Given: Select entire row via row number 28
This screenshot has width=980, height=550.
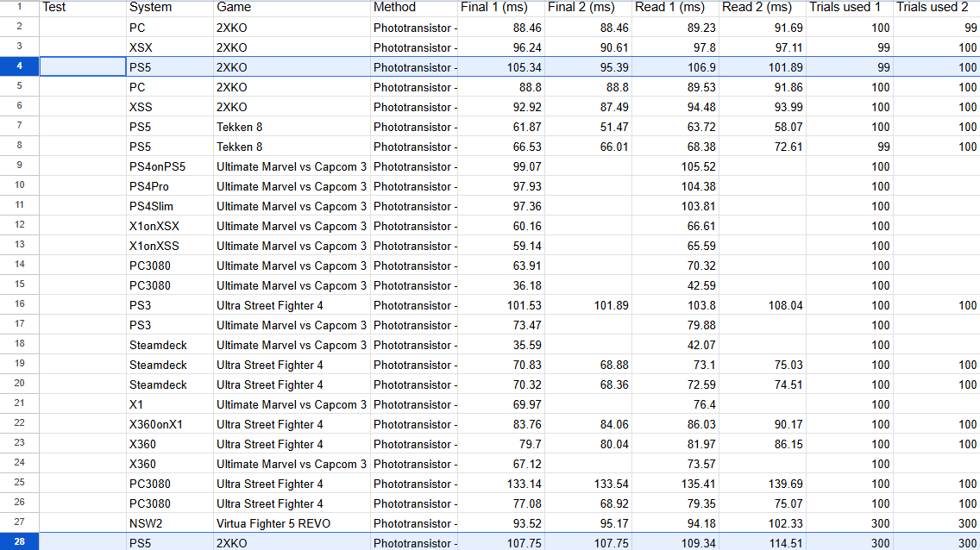Looking at the screenshot, I should coord(19,542).
